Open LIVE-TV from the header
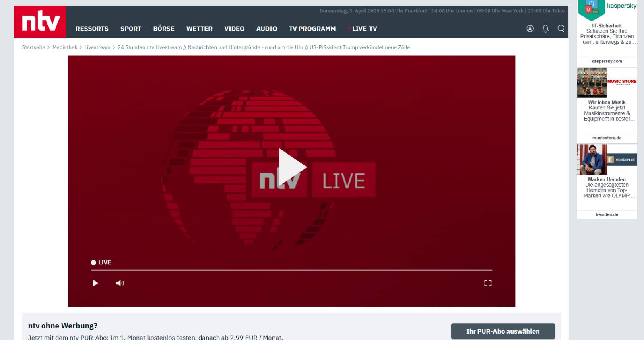Screen dimensions: 644x340 click(364, 29)
